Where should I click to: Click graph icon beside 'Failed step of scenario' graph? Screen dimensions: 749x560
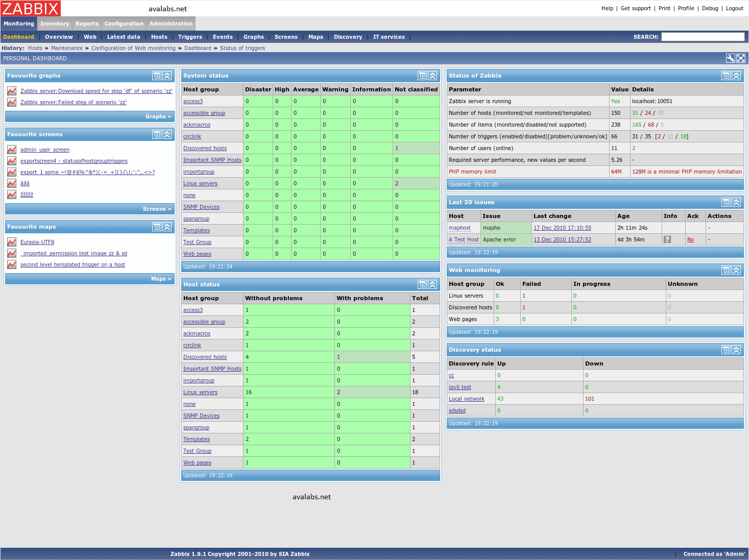pos(12,102)
